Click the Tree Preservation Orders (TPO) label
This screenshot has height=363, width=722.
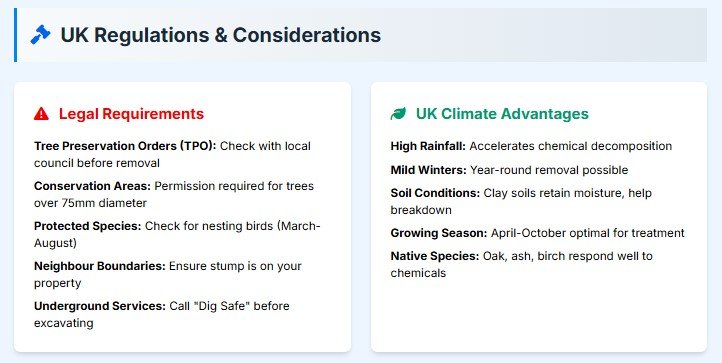[125, 146]
